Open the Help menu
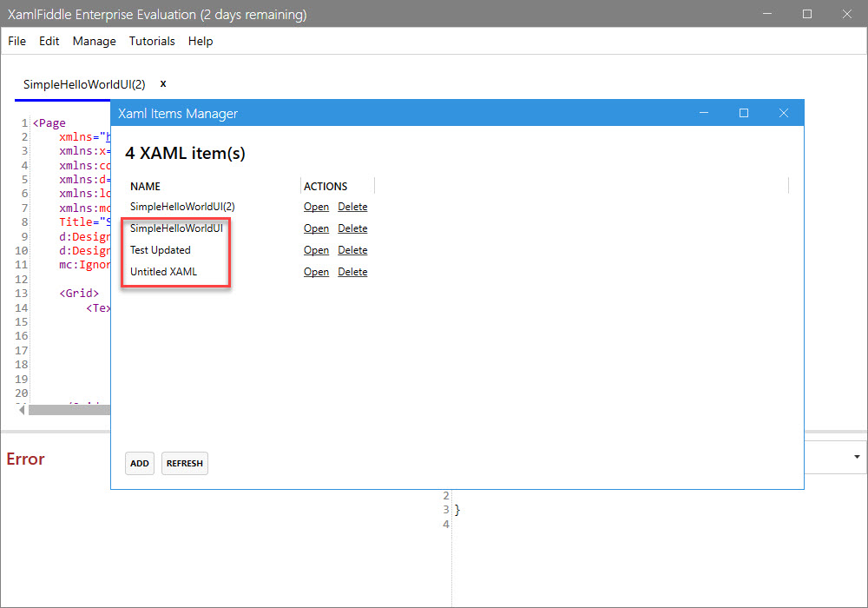868x608 pixels. click(201, 41)
